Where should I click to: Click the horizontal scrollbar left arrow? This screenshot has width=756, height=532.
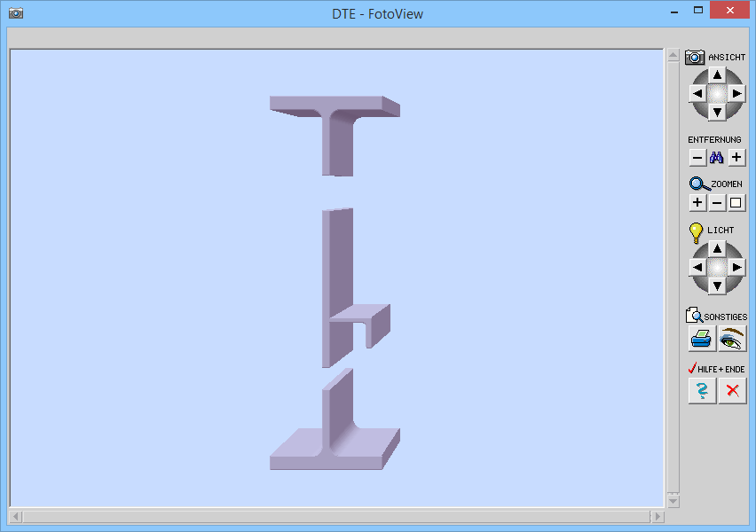click(x=16, y=516)
